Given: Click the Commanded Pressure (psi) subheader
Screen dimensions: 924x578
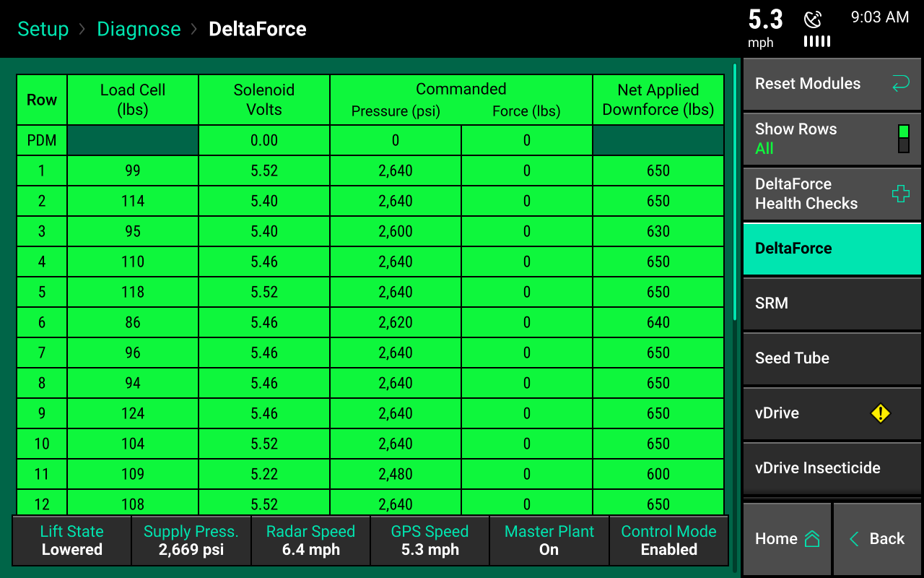Looking at the screenshot, I should [396, 111].
